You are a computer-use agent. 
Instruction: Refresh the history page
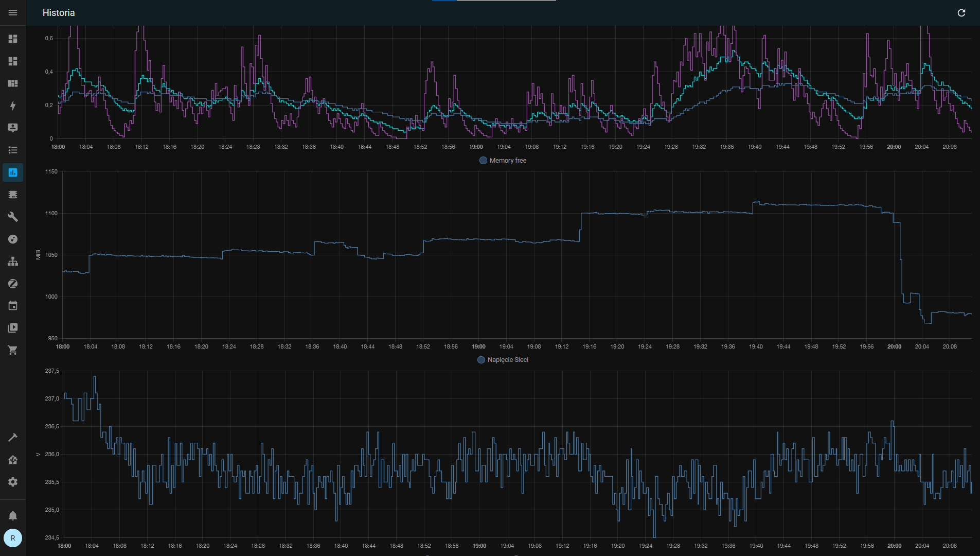961,13
